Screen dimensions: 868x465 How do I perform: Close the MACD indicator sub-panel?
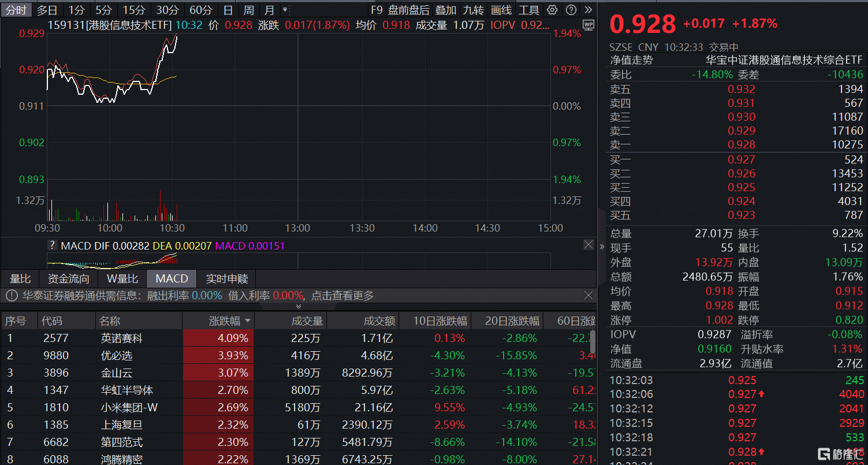point(588,245)
